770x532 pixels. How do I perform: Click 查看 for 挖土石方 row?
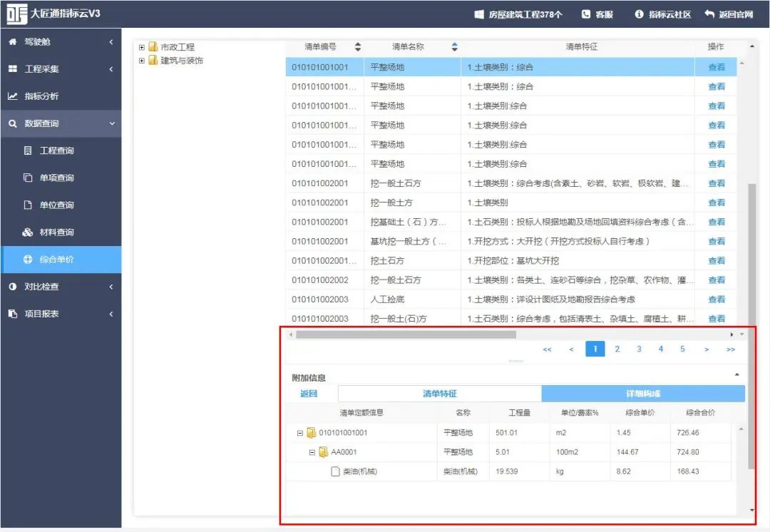[717, 260]
